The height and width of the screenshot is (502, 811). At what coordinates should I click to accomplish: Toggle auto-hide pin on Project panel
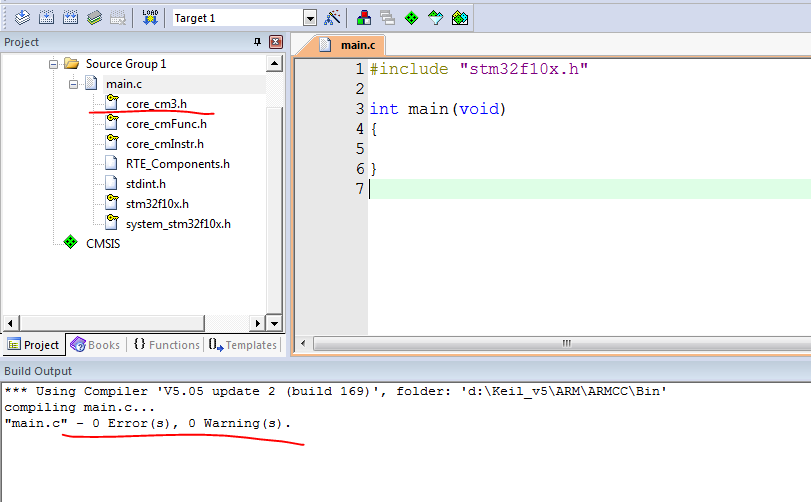258,42
